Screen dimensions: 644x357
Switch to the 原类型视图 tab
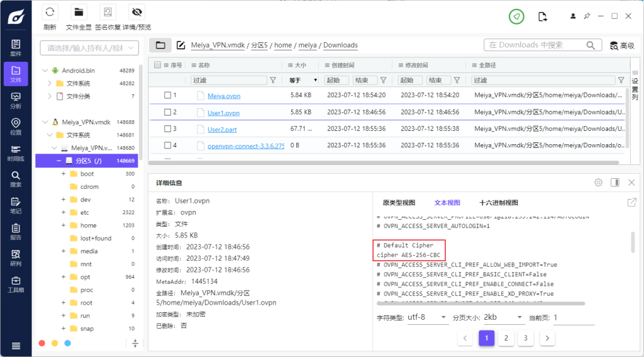399,203
